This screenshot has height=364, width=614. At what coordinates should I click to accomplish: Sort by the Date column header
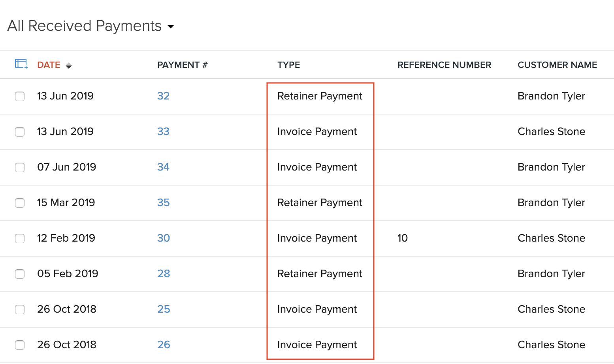coord(49,65)
